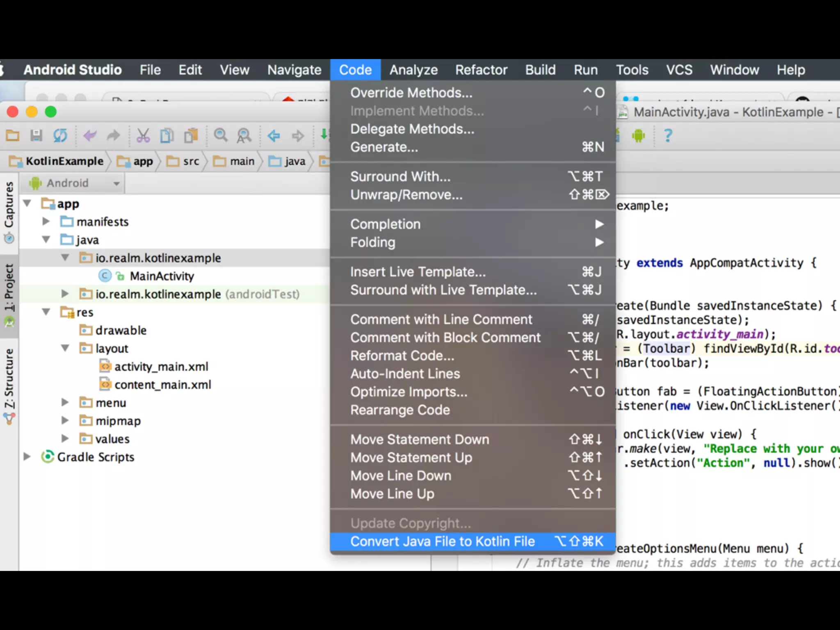Click the Undo arrow icon
The width and height of the screenshot is (840, 630).
point(90,135)
